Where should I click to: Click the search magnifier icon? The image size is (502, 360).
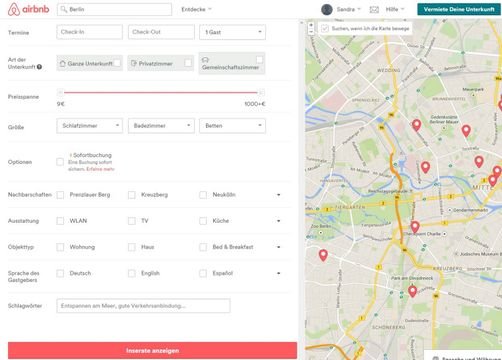coord(64,9)
